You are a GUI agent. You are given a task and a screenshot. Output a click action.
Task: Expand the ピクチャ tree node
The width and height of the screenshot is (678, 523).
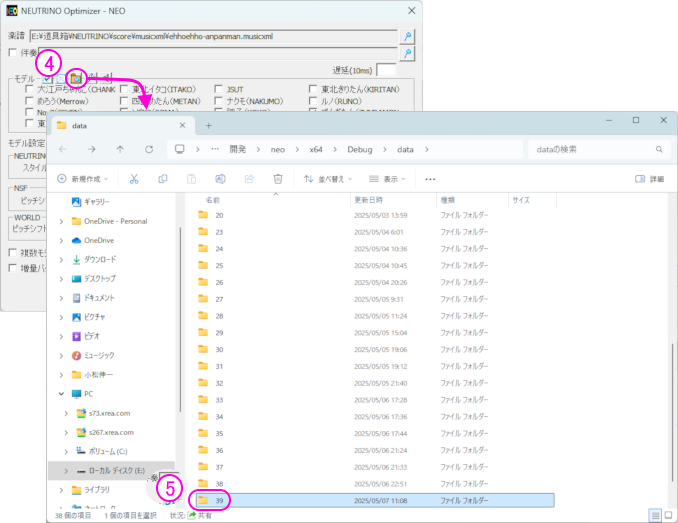click(x=61, y=317)
